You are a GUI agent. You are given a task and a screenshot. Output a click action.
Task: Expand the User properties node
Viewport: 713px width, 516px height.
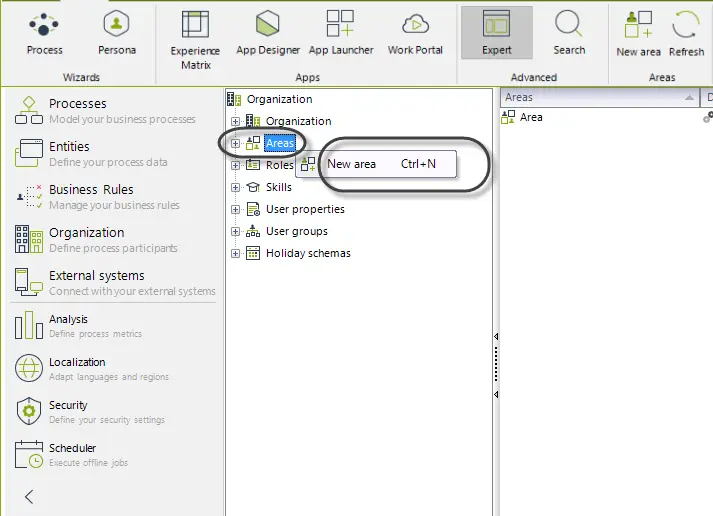[235, 210]
